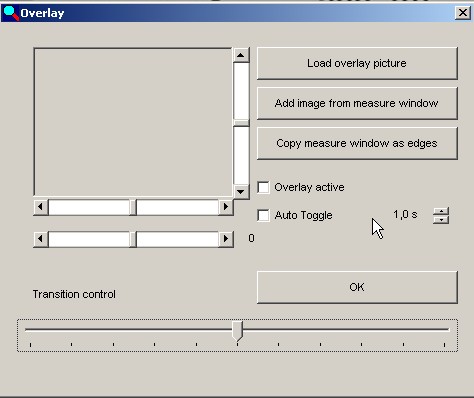Click the vertical scrollbar up arrow
The width and height of the screenshot is (474, 398).
(241, 55)
